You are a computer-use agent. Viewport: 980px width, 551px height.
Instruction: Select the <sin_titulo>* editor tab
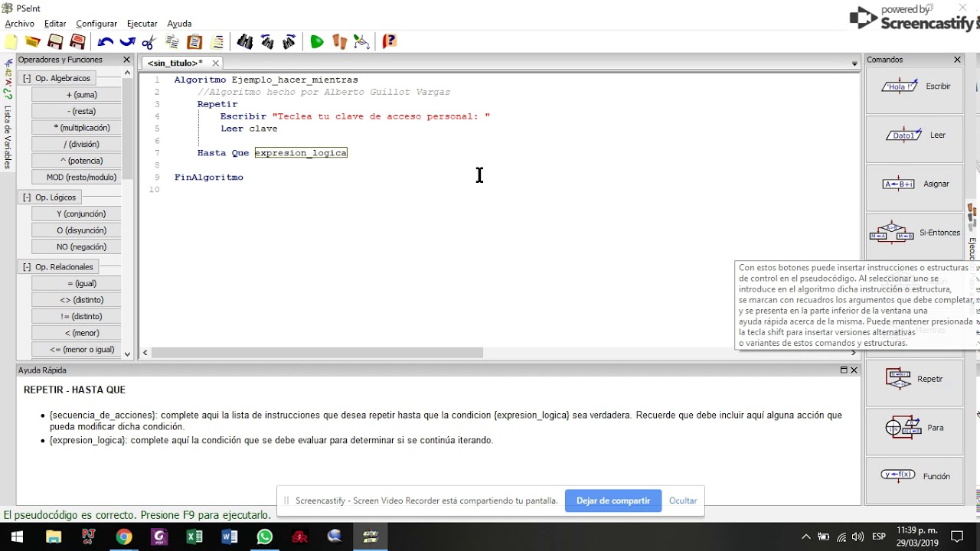coord(175,64)
